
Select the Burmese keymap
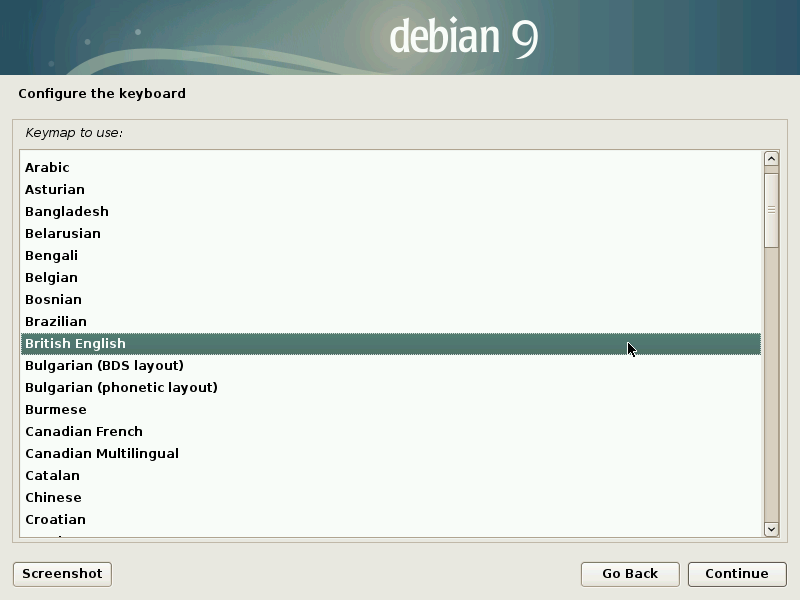[x=391, y=409]
